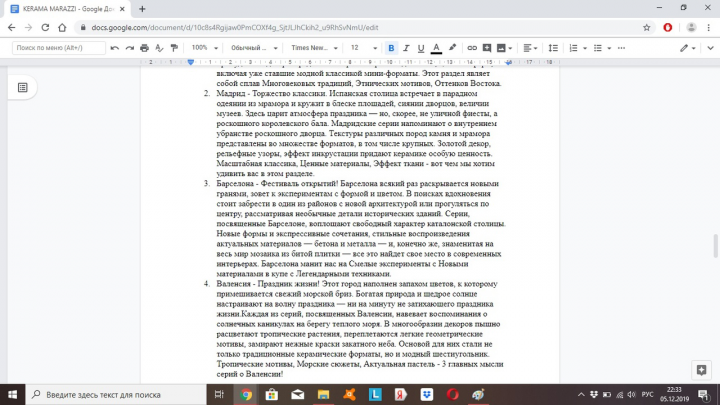Toggle bold formatting
Viewport: 720px width, 405px height.
391,48
